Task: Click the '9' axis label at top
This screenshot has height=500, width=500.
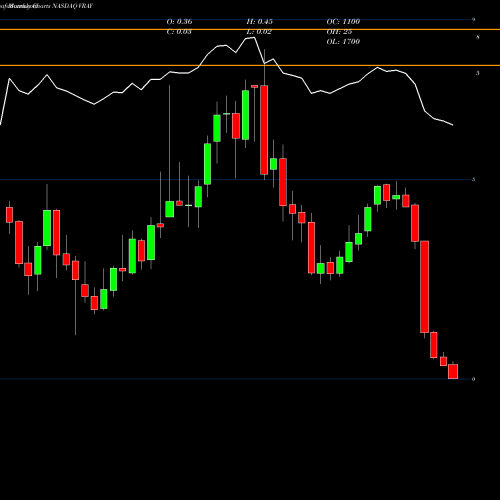Action: (473, 20)
